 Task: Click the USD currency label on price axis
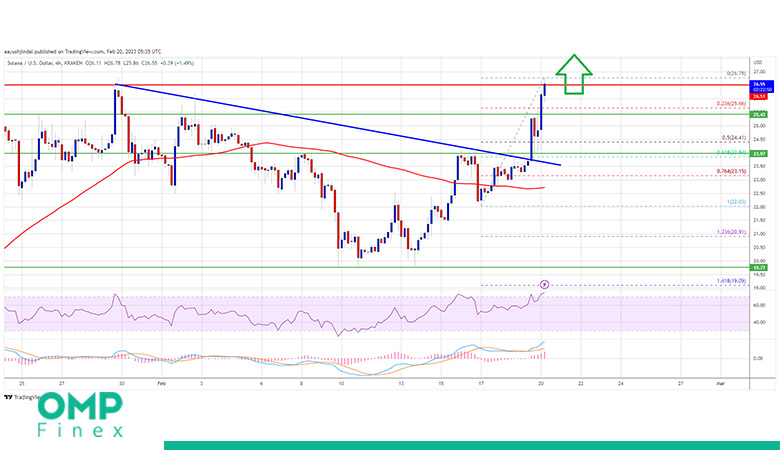pos(758,63)
